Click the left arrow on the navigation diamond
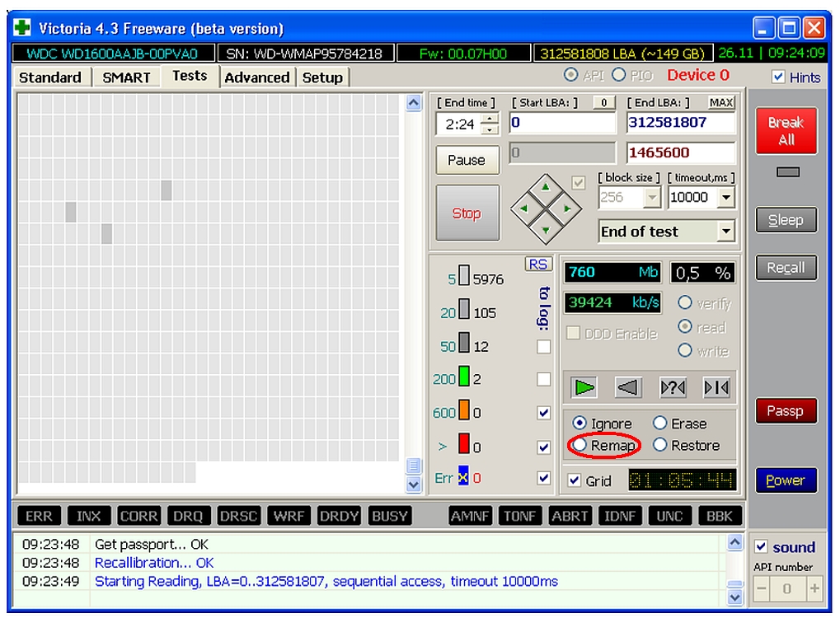Viewport: 840px width, 618px height. 523,208
